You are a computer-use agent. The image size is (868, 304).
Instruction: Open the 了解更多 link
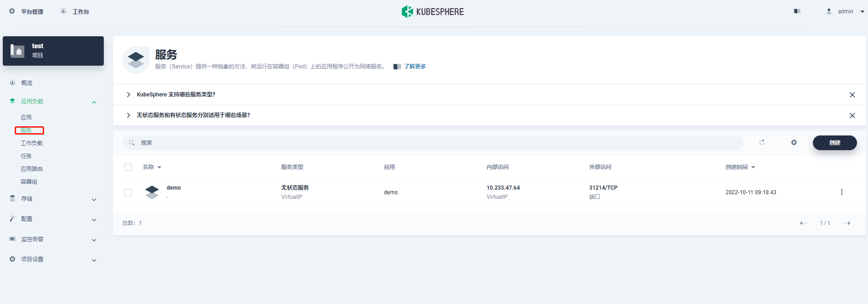[415, 67]
